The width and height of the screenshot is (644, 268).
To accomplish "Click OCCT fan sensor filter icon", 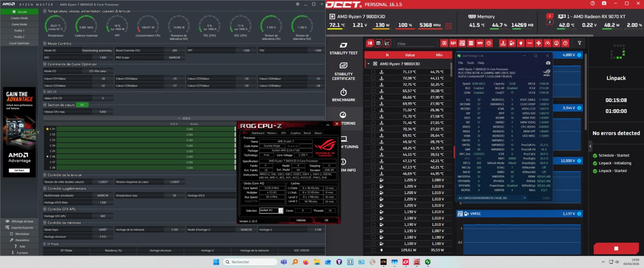I will point(539,43).
